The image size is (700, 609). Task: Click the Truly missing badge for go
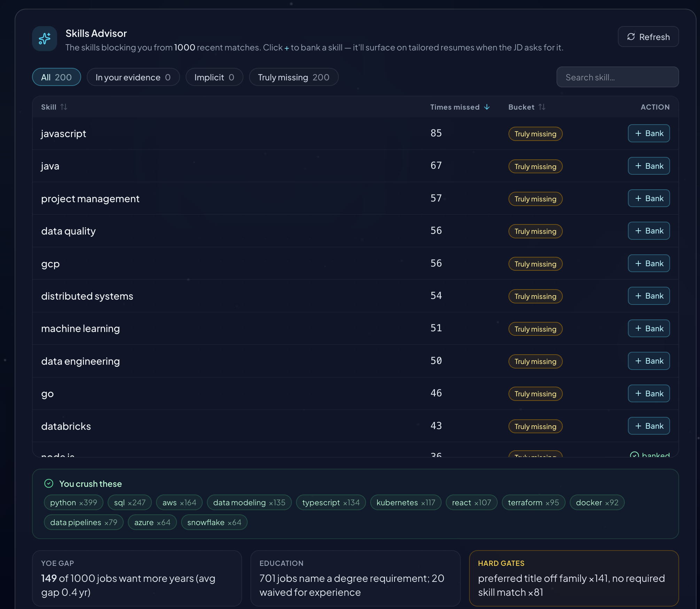(535, 394)
